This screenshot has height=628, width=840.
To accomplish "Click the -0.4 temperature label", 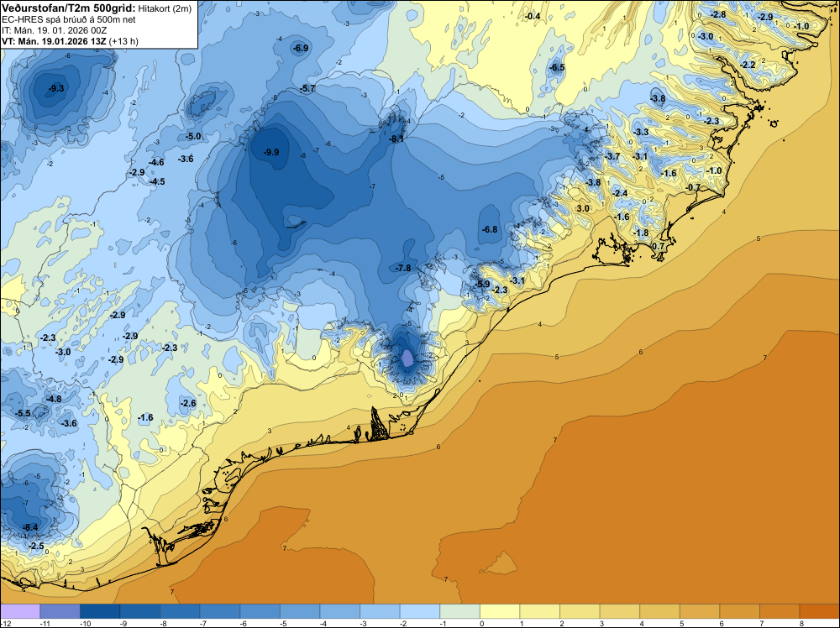I will [533, 17].
